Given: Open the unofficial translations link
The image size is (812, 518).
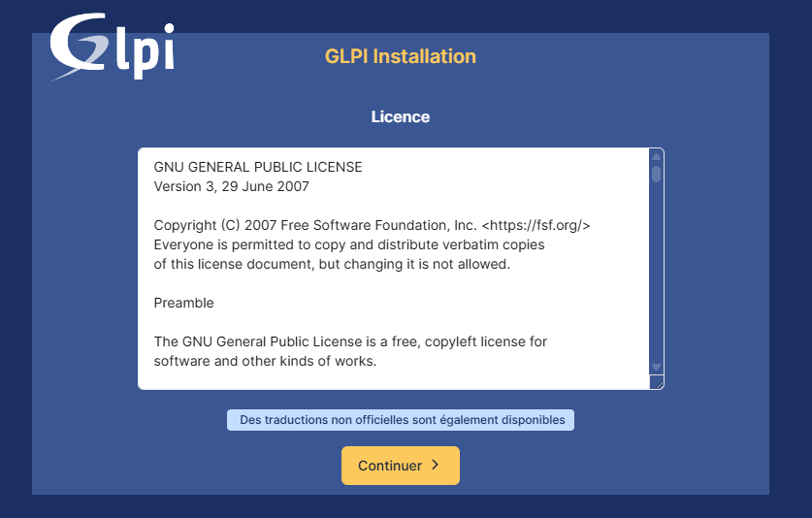Looking at the screenshot, I should click(x=401, y=420).
